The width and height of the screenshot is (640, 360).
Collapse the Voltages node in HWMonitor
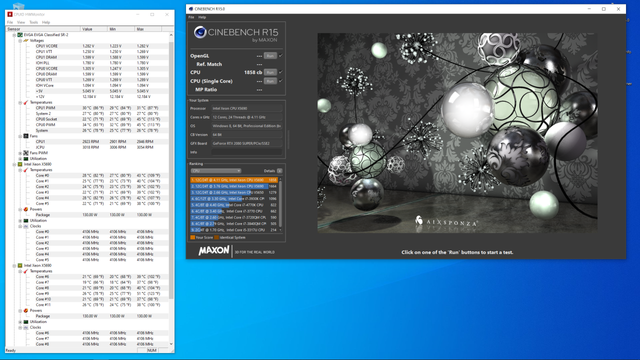point(20,40)
